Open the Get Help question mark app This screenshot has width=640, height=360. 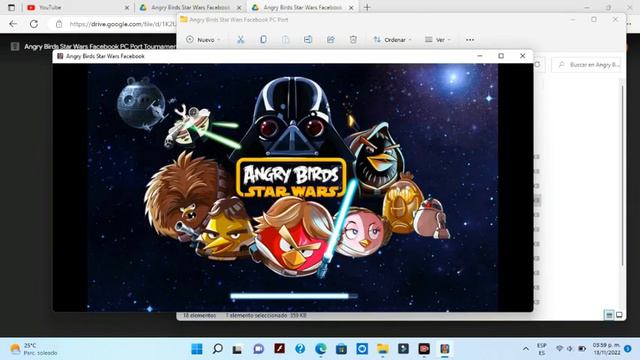tap(300, 349)
